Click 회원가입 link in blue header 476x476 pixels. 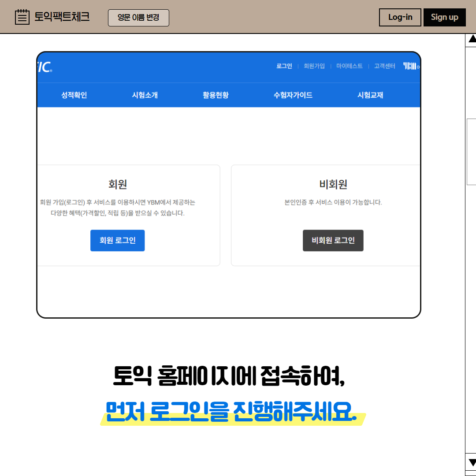(x=314, y=66)
